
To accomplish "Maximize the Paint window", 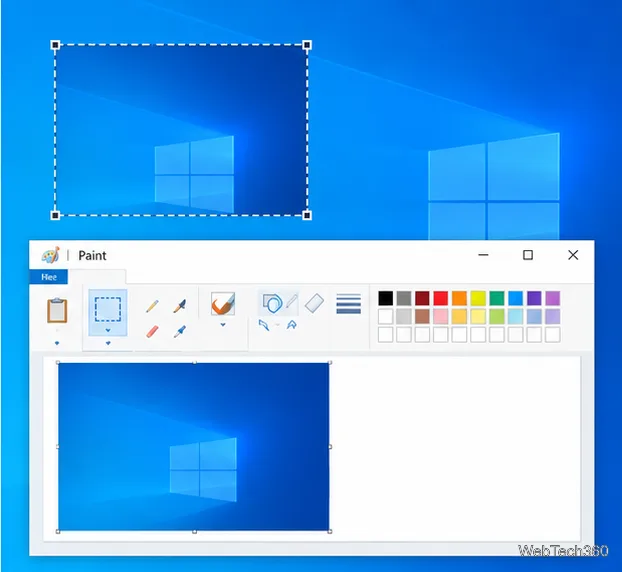I will [528, 255].
